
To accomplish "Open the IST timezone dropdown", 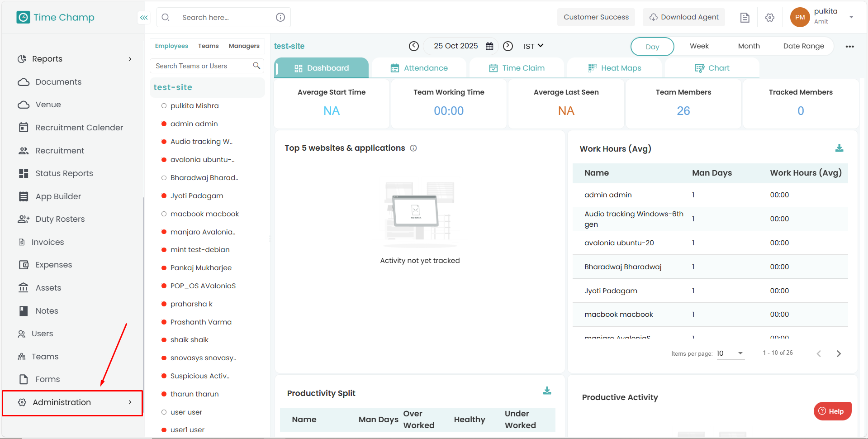I will coord(533,46).
